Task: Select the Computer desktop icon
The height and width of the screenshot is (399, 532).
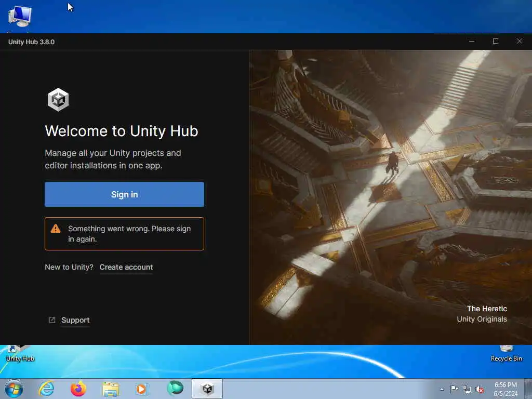Action: click(19, 19)
